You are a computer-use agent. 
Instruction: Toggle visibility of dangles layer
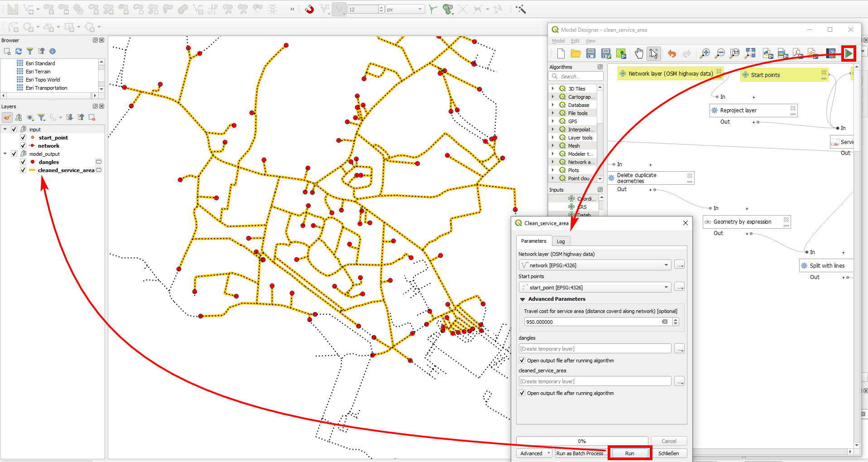23,162
